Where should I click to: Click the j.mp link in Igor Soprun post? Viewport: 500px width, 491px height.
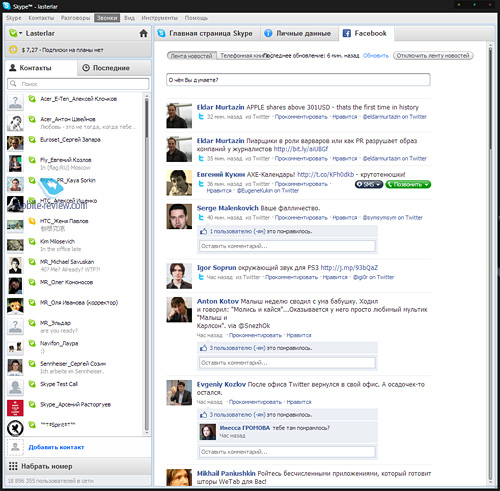click(x=349, y=268)
